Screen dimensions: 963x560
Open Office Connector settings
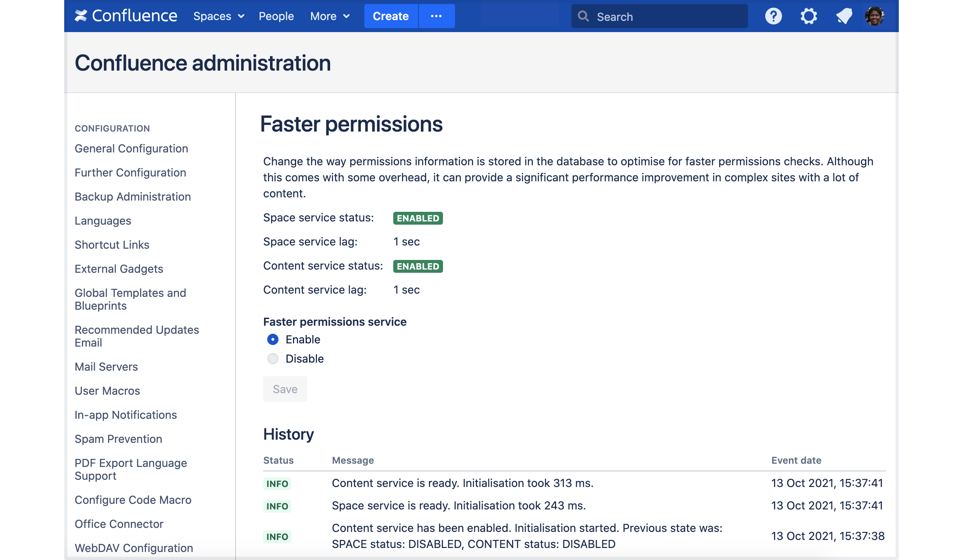coord(119,524)
